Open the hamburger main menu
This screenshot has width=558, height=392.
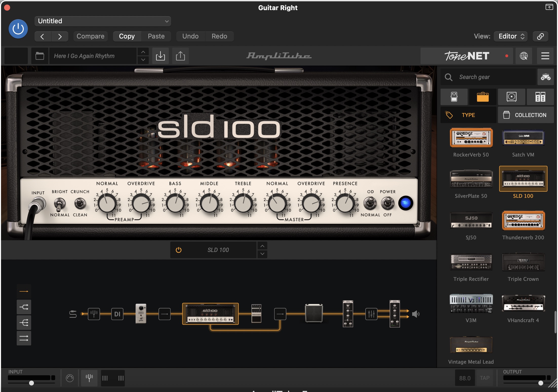click(545, 56)
